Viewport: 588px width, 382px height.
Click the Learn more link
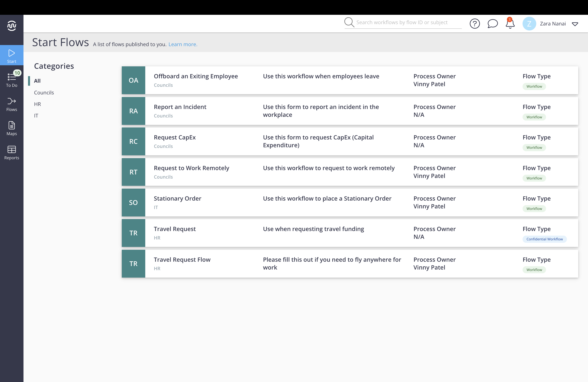click(x=183, y=44)
